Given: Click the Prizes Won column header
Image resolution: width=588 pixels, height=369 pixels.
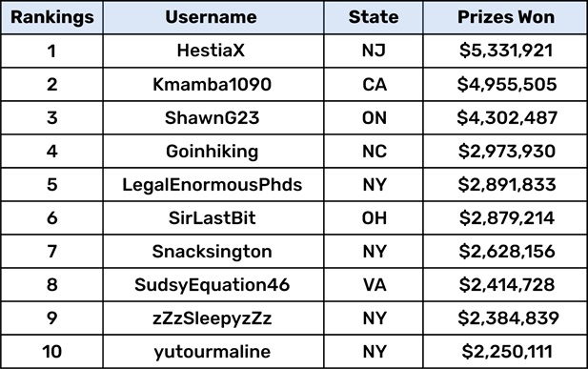Looking at the screenshot, I should pos(506,17).
